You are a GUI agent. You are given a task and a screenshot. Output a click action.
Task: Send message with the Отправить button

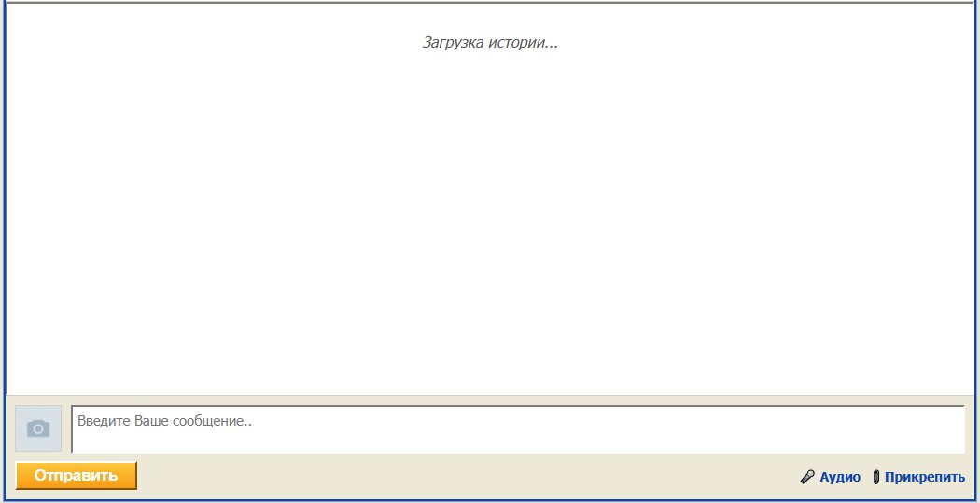[x=76, y=476]
